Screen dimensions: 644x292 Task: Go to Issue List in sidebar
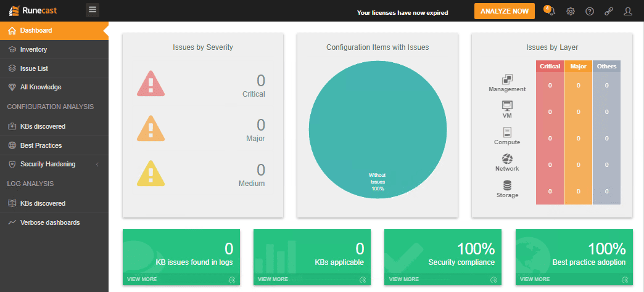pyautogui.click(x=34, y=68)
